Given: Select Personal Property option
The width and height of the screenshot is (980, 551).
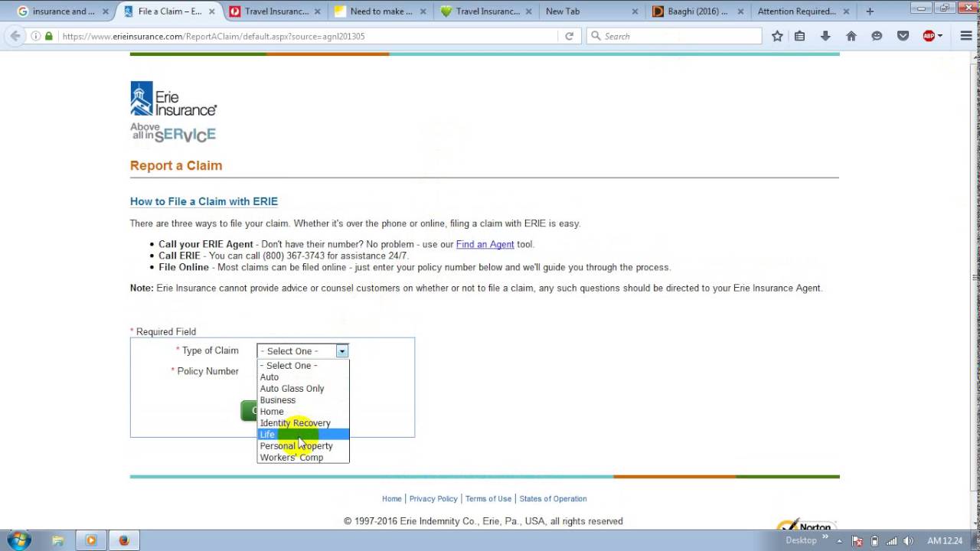Looking at the screenshot, I should (303, 445).
